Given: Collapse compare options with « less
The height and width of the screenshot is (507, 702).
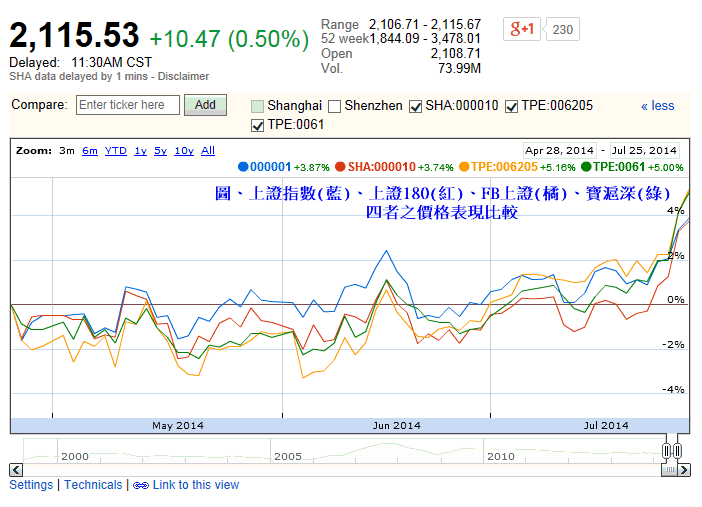Looking at the screenshot, I should 657,106.
